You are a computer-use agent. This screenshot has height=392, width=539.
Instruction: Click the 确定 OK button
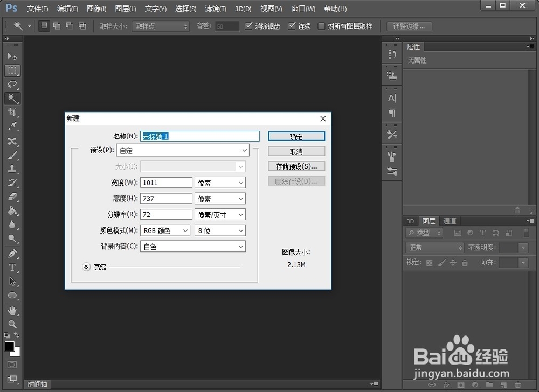tap(296, 137)
